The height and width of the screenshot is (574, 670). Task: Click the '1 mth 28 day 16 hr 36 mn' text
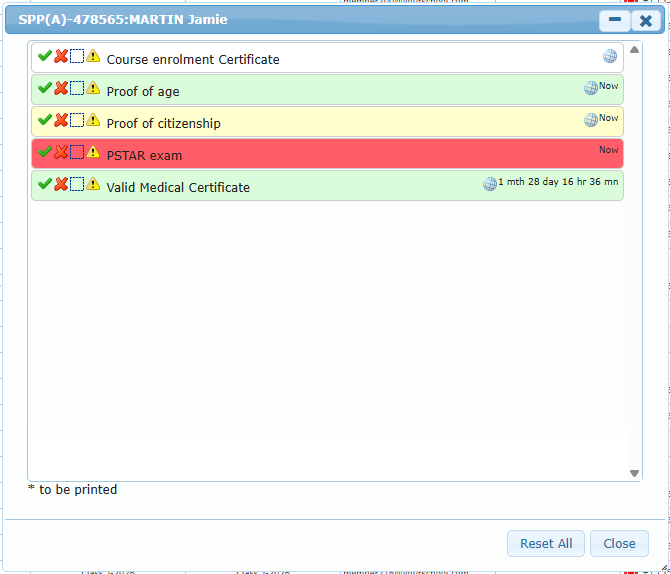558,182
